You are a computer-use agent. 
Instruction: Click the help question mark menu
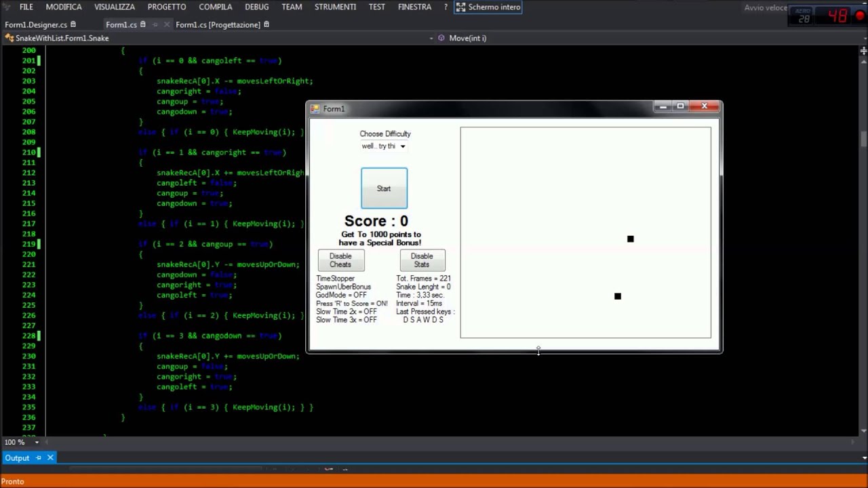pos(446,7)
